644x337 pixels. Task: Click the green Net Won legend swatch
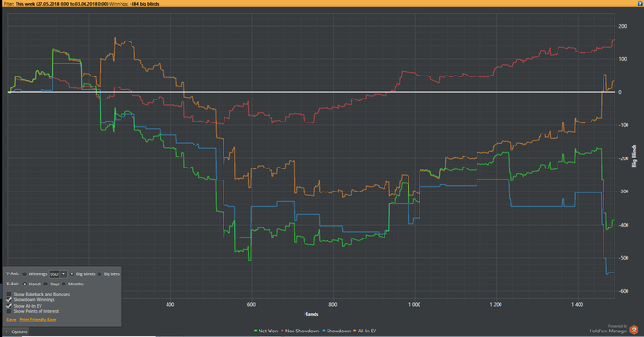click(256, 331)
